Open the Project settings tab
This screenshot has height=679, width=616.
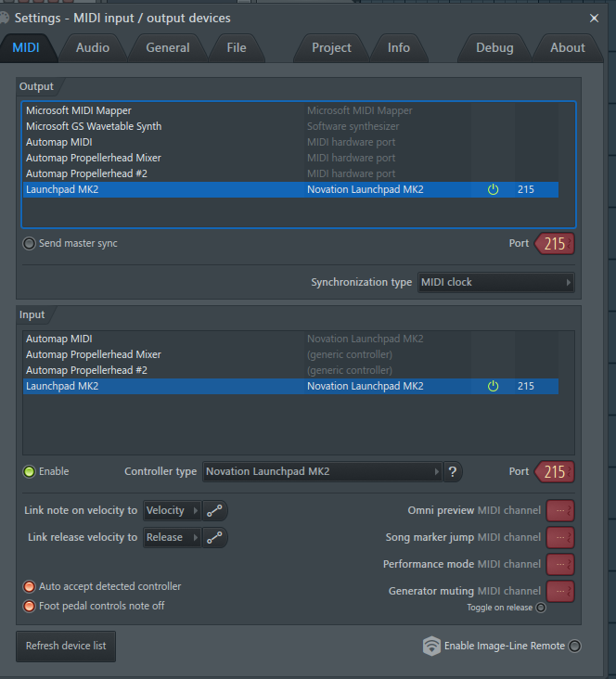pyautogui.click(x=331, y=47)
